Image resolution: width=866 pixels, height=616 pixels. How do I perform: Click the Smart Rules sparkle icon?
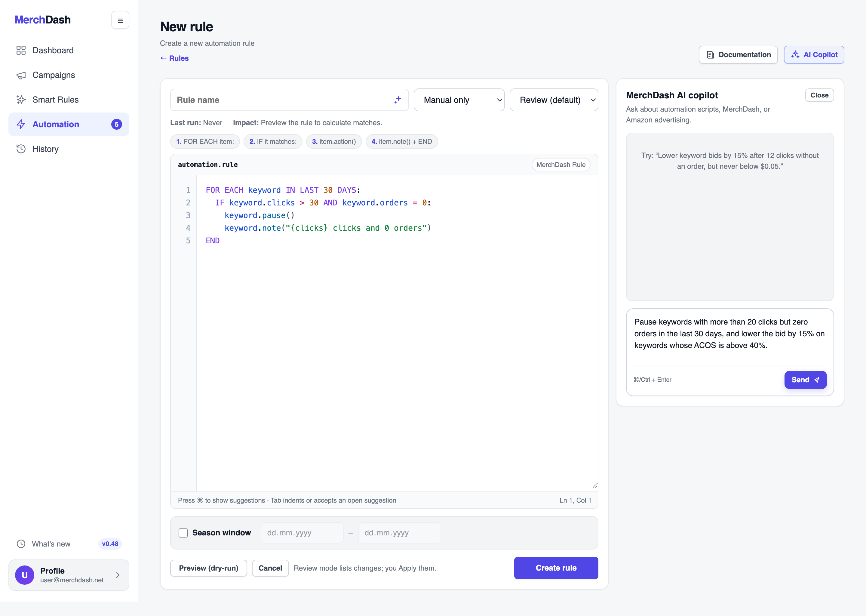21,100
